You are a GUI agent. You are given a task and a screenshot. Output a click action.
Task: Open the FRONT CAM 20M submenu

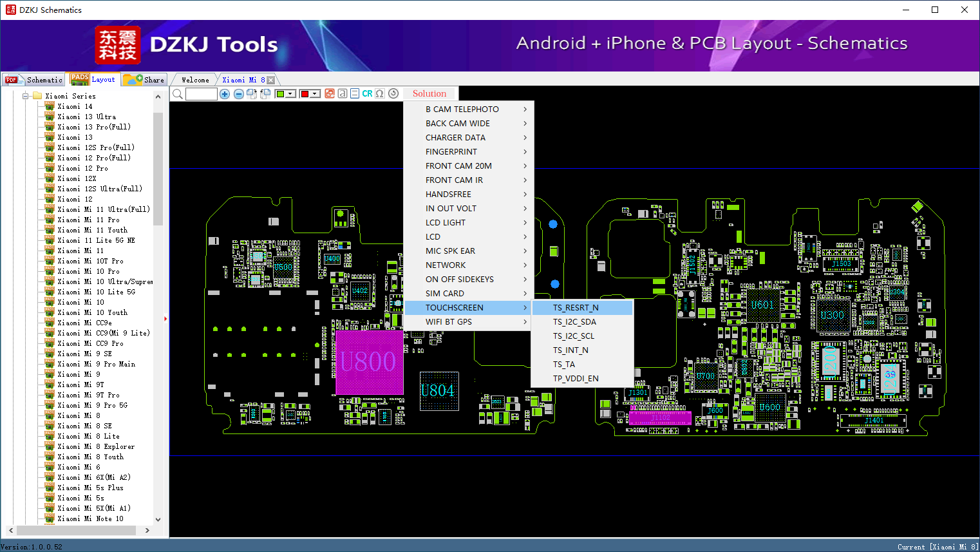point(469,166)
